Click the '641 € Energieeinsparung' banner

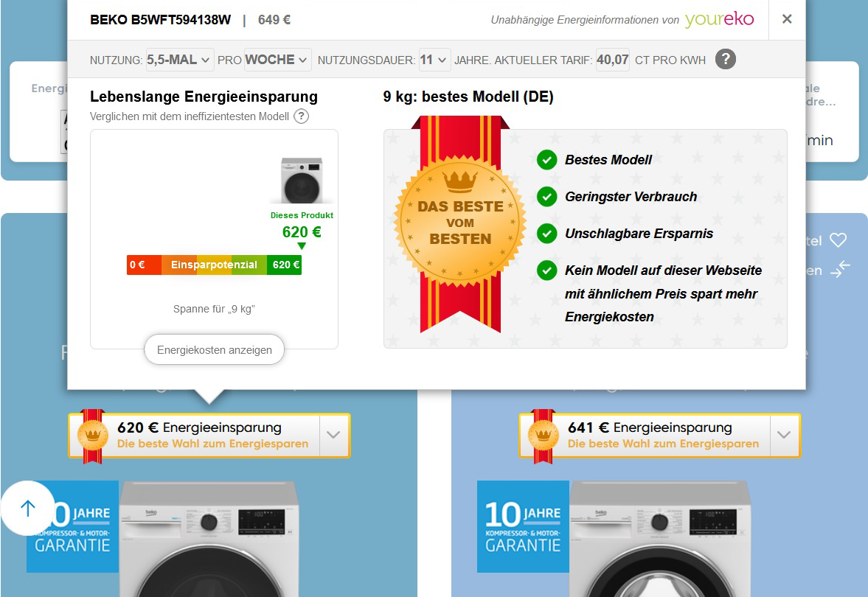click(649, 435)
